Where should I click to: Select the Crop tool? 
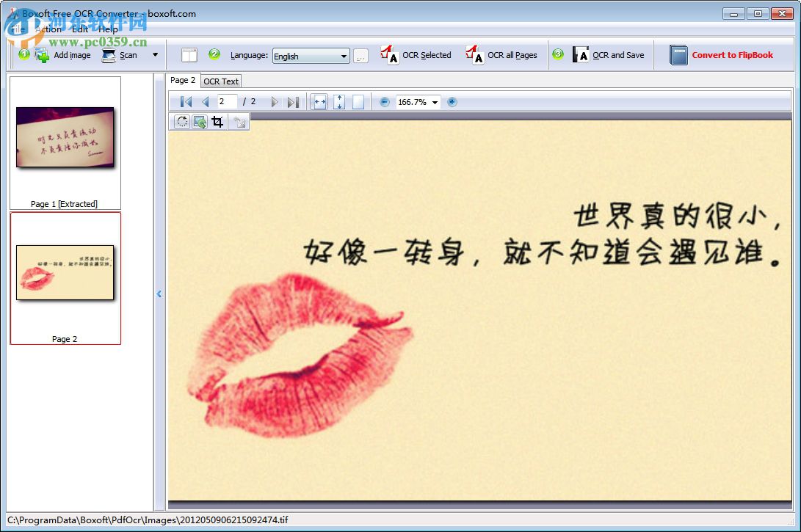coord(217,121)
